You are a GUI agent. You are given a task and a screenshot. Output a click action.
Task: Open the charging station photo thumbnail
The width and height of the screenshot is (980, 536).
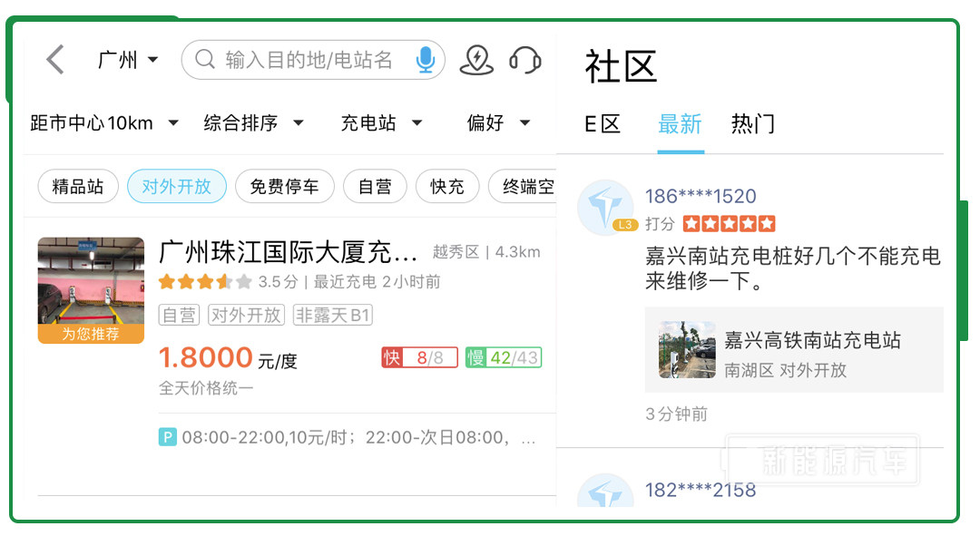click(91, 290)
